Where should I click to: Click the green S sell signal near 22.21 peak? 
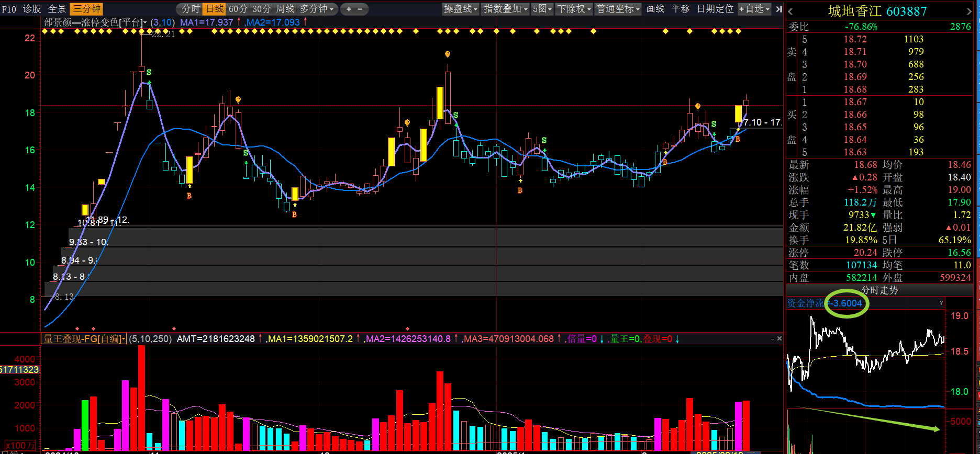pos(149,72)
